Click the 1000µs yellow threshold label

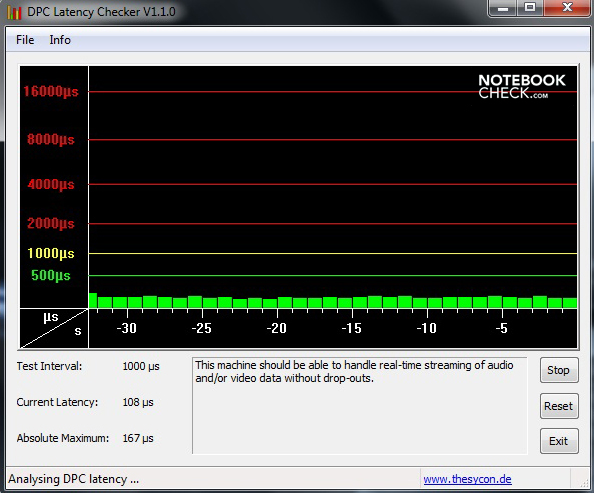51,253
